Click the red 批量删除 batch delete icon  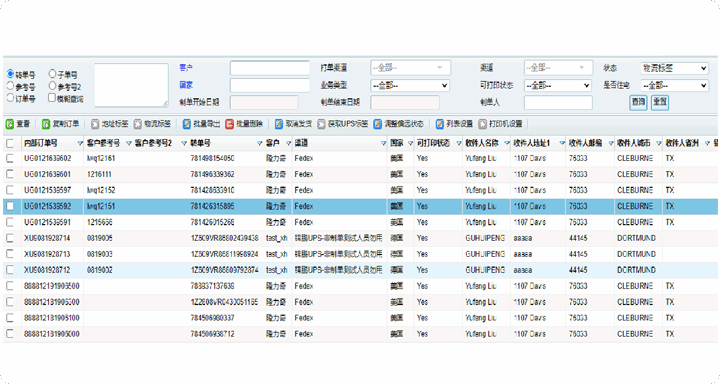point(230,124)
